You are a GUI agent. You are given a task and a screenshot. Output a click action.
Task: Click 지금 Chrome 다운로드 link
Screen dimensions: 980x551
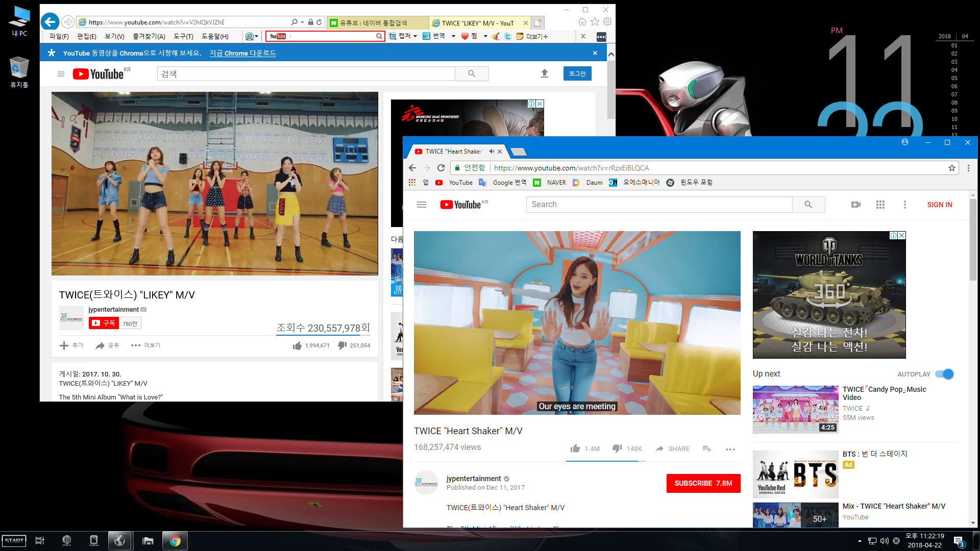coord(243,53)
